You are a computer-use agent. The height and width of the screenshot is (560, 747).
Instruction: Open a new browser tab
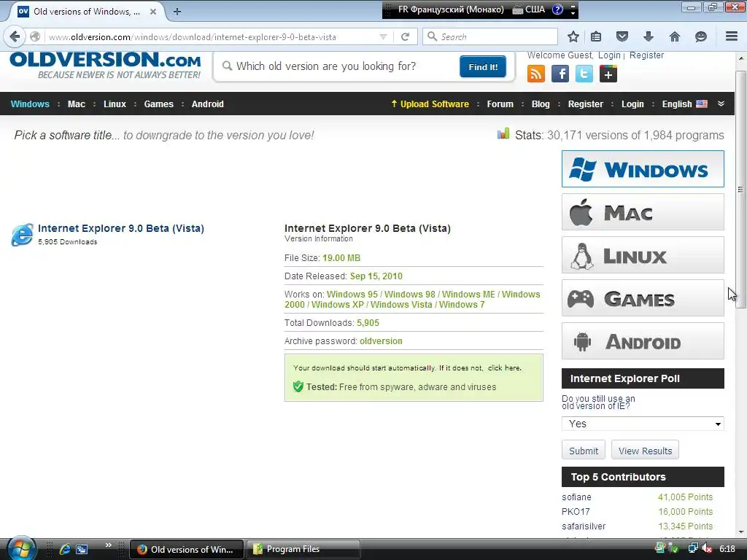coord(177,12)
